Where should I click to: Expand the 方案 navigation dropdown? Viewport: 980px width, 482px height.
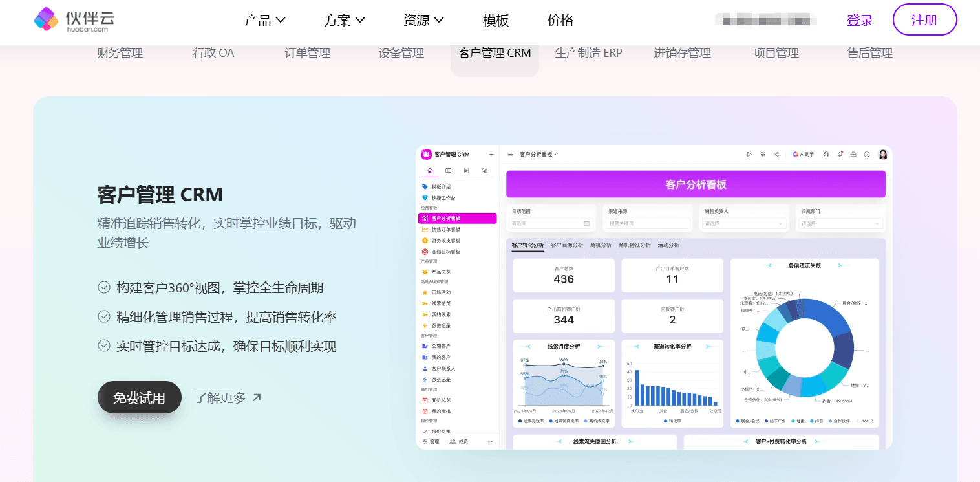point(345,20)
